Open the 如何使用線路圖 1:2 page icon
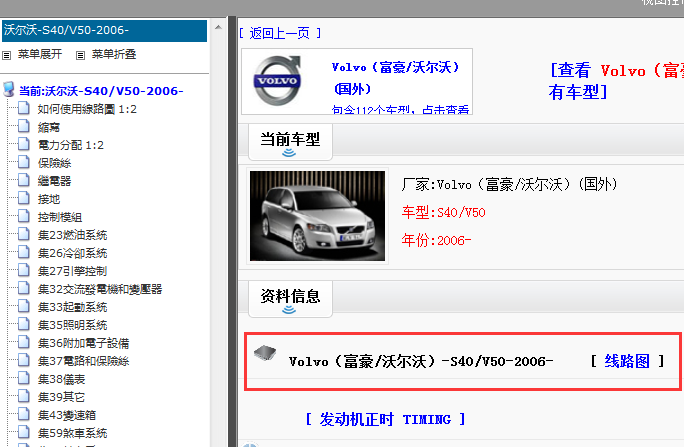The image size is (684, 447). click(x=24, y=108)
